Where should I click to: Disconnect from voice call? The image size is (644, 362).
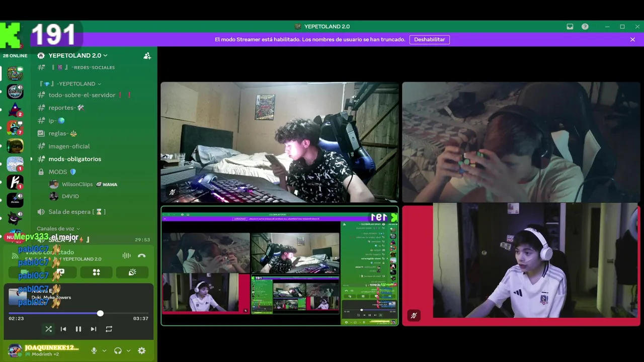coord(142,256)
